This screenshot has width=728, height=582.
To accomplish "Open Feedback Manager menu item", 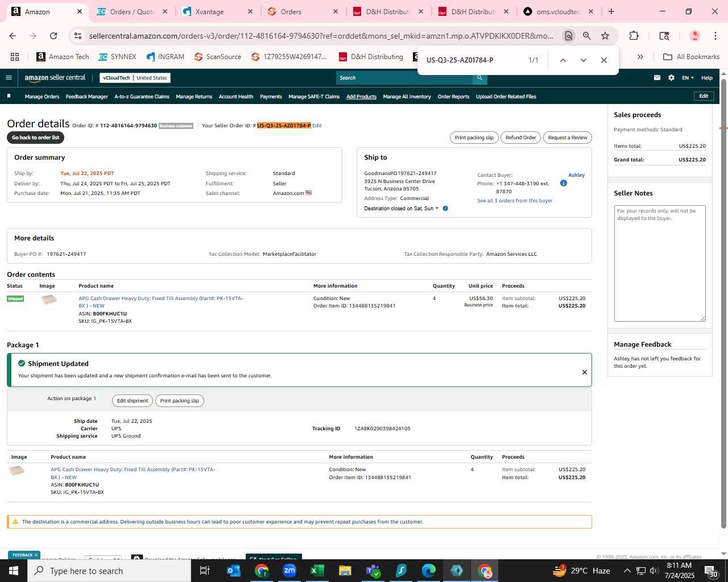I will (87, 97).
